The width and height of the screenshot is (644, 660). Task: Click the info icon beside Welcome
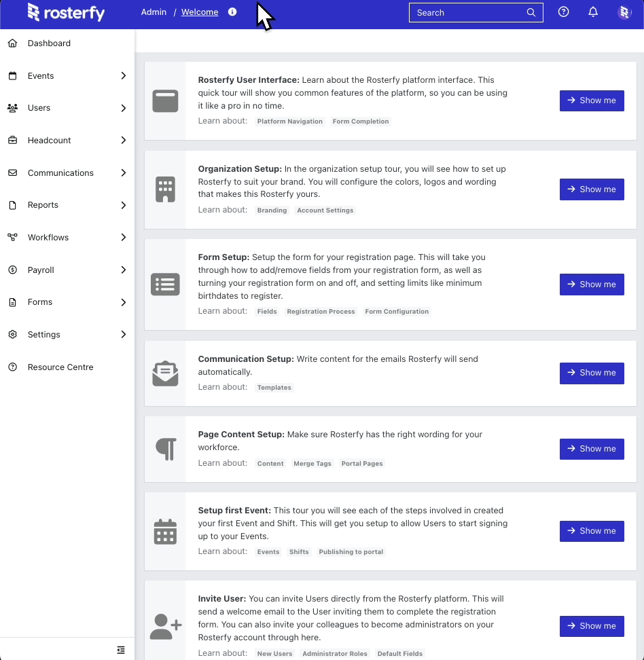tap(232, 12)
